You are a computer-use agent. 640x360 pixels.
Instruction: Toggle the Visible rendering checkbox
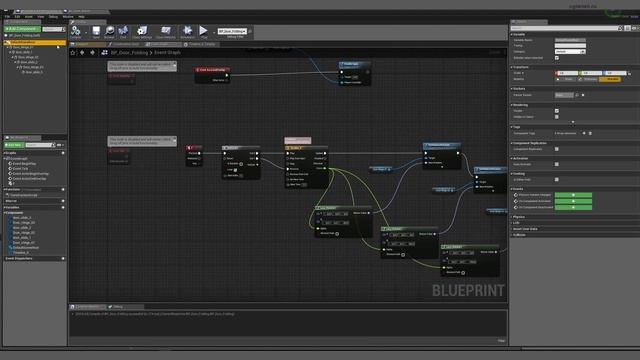pyautogui.click(x=557, y=111)
